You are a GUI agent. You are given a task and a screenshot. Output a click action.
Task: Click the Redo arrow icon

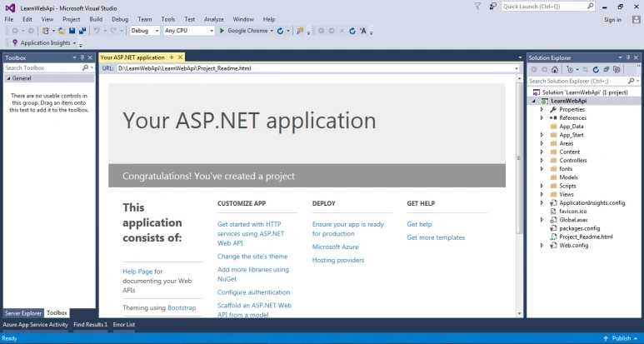point(113,31)
